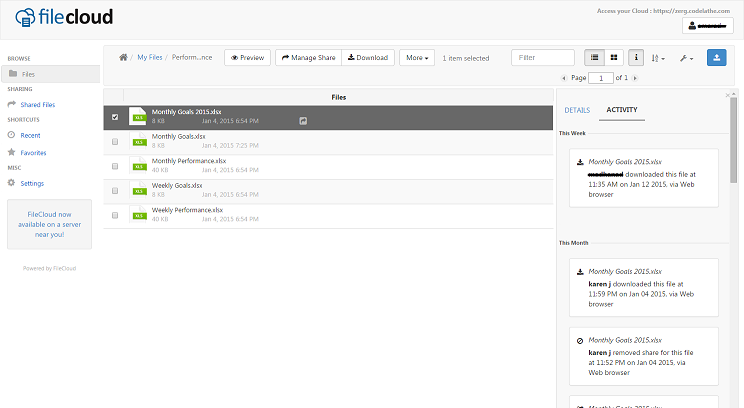Check the Weekly Goals.xlsx checkbox
This screenshot has width=744, height=408.
(x=115, y=191)
